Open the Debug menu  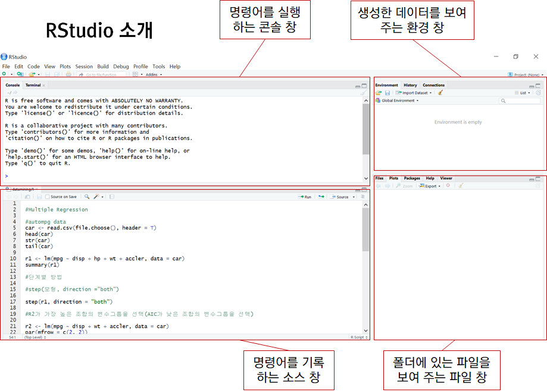[x=121, y=66]
